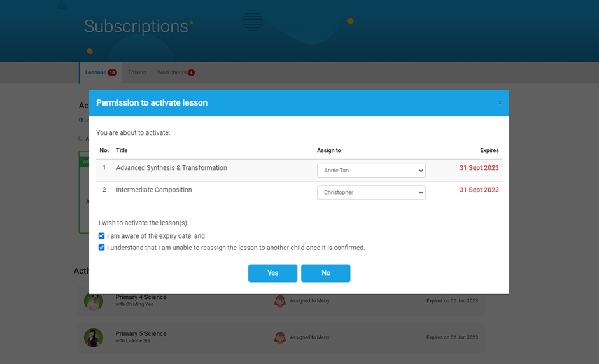This screenshot has height=364, width=599.
Task: Click Assigned to Merry in Primary 5 row
Action: tap(310, 338)
